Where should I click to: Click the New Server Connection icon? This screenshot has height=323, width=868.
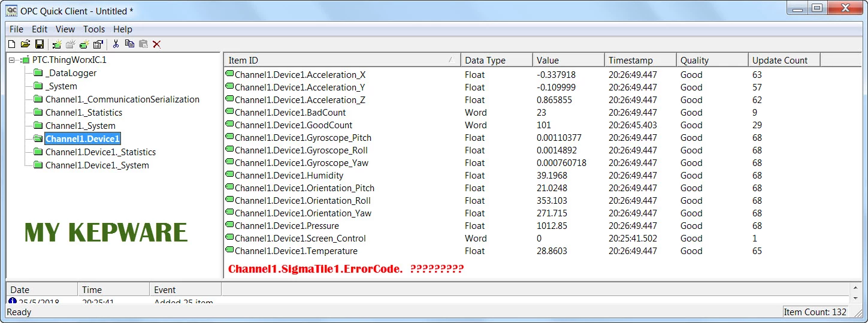tap(57, 44)
